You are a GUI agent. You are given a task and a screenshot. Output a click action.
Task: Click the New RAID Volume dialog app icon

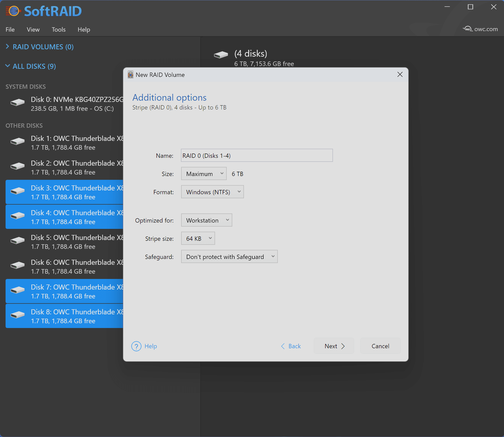[x=131, y=75]
